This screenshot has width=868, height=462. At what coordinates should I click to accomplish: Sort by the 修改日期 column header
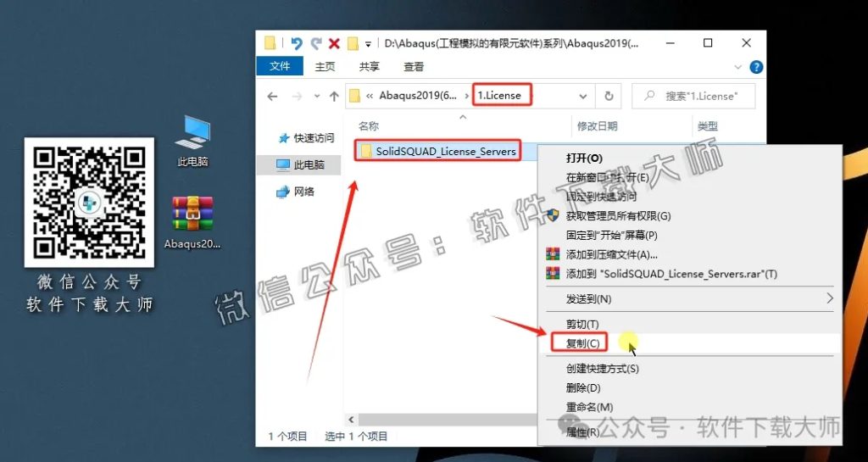coord(597,126)
